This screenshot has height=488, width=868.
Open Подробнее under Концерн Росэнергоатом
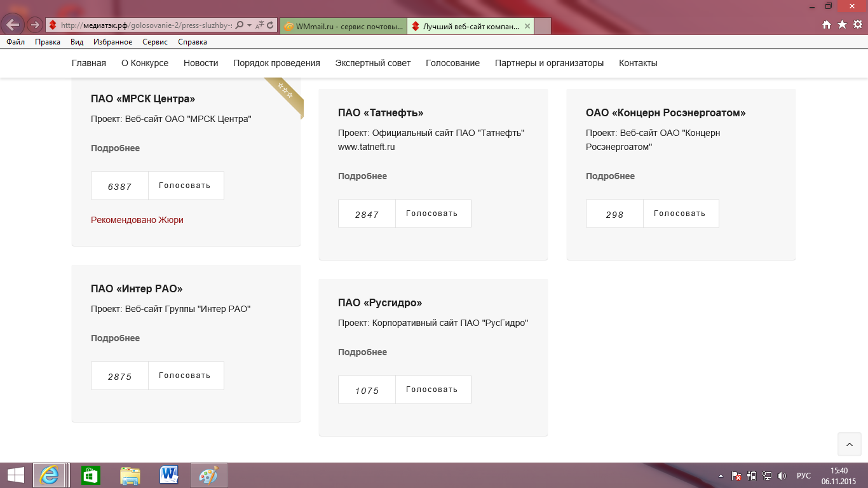pyautogui.click(x=610, y=176)
